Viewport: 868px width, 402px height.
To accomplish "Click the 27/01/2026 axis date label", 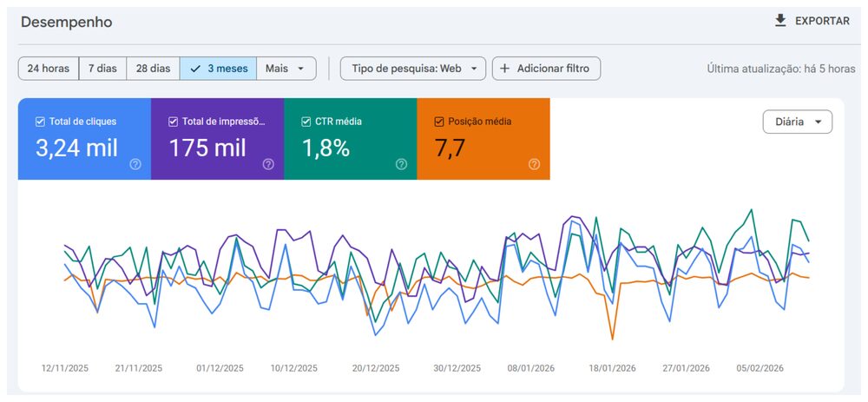I will [x=686, y=368].
